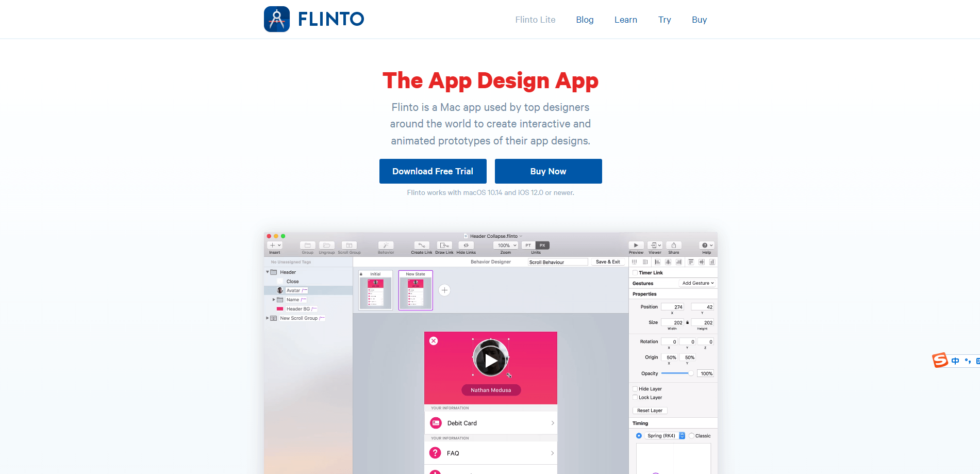Image resolution: width=980 pixels, height=474 pixels.
Task: Click the Hide Links icon
Action: pos(466,246)
